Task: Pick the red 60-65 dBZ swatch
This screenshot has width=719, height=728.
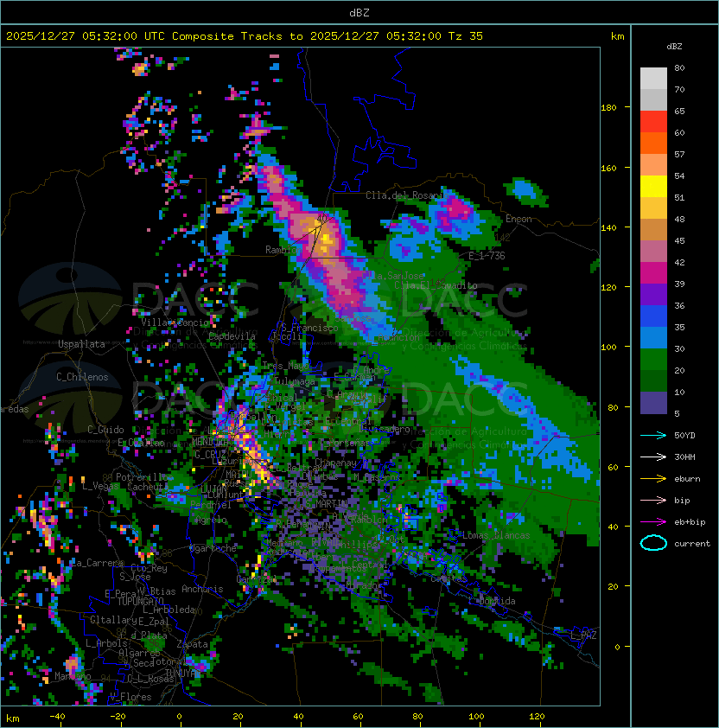Action: coord(653,122)
